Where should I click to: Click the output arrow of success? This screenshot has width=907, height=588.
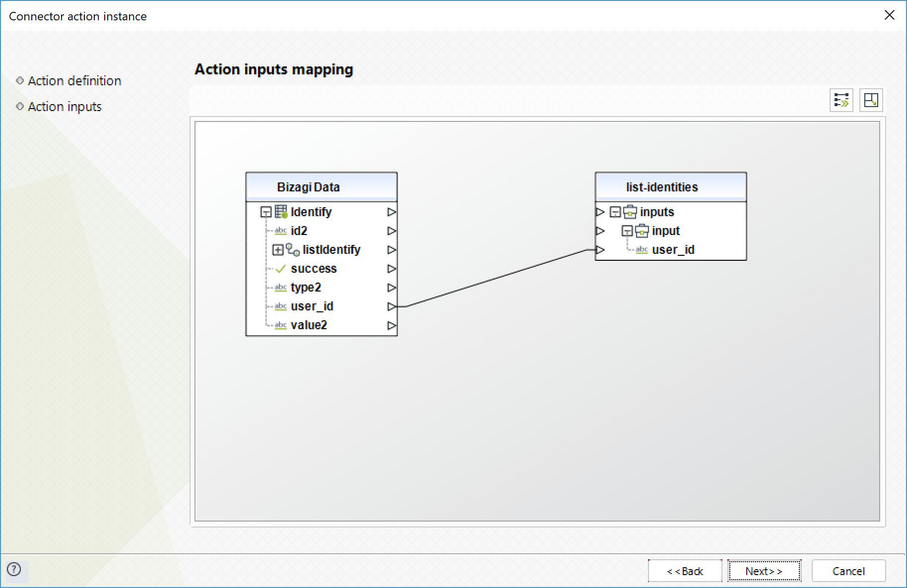click(x=391, y=269)
